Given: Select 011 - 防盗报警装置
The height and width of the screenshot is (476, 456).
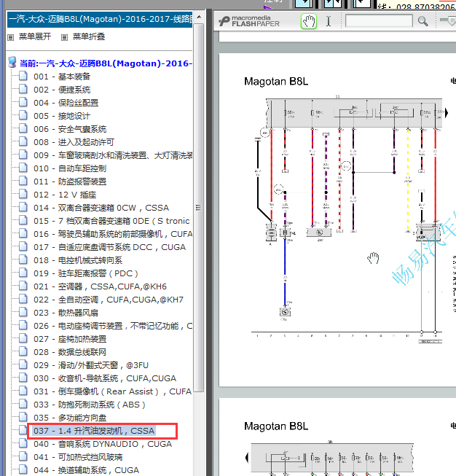Looking at the screenshot, I should tap(70, 182).
